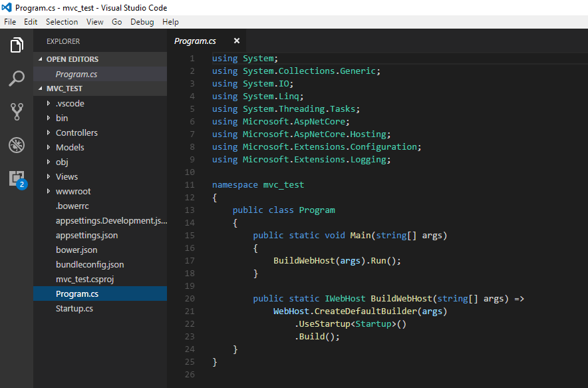
Task: Open the Edit menu
Action: [31, 22]
